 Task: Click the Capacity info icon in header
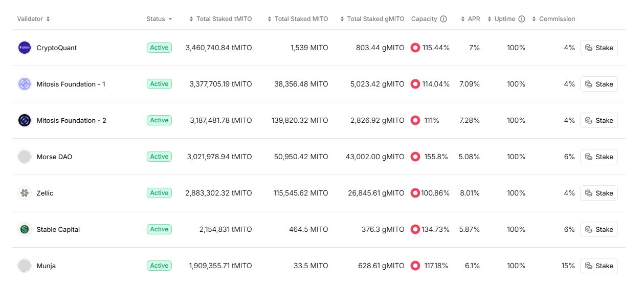coord(443,19)
